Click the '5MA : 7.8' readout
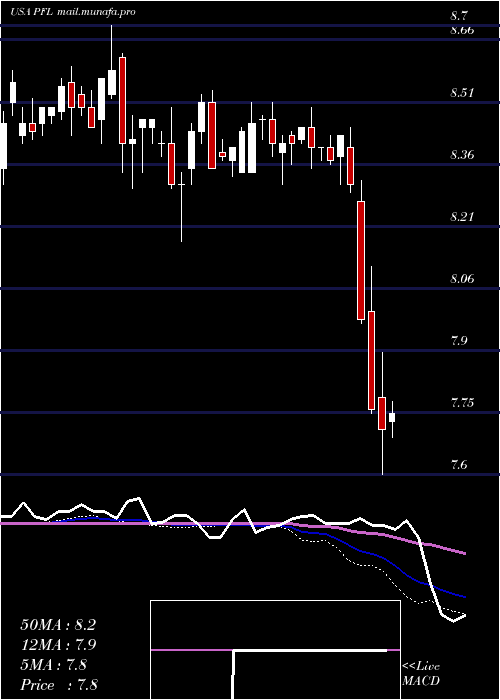This screenshot has height=700, width=500. click(53, 665)
